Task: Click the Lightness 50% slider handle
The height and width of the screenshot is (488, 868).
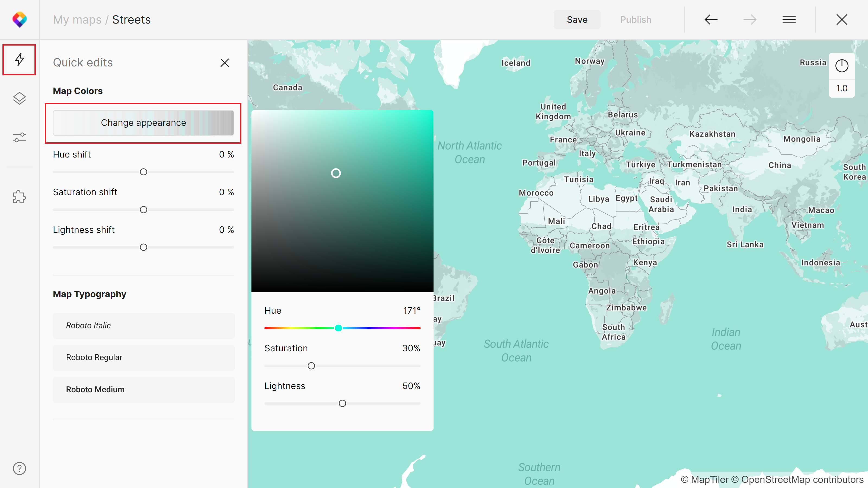Action: pos(342,403)
